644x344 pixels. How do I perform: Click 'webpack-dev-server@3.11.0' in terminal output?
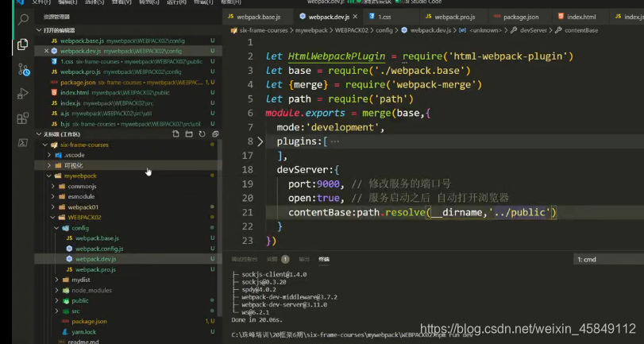pyautogui.click(x=284, y=305)
